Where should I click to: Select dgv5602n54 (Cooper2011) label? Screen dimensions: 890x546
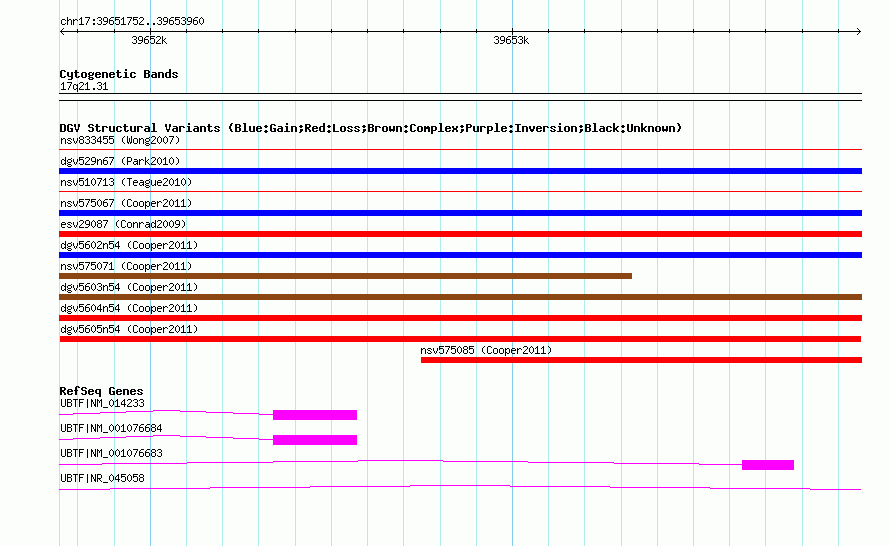(129, 245)
